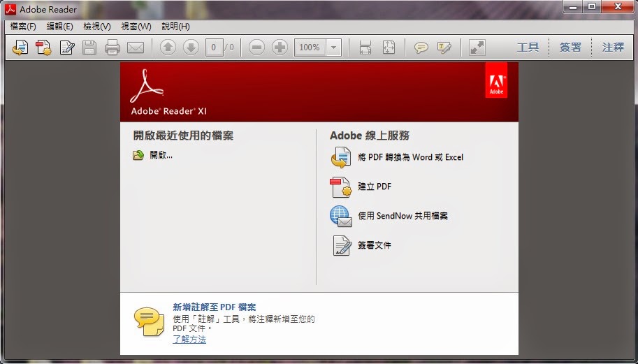The image size is (638, 364).
Task: Open the 檔案(F) menu
Action: click(23, 27)
